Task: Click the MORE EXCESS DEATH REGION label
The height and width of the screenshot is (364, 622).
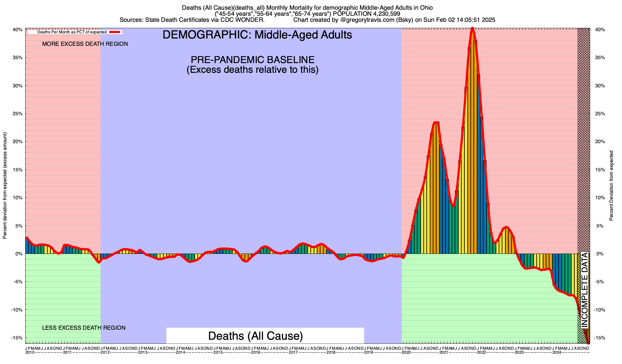Action: [85, 44]
